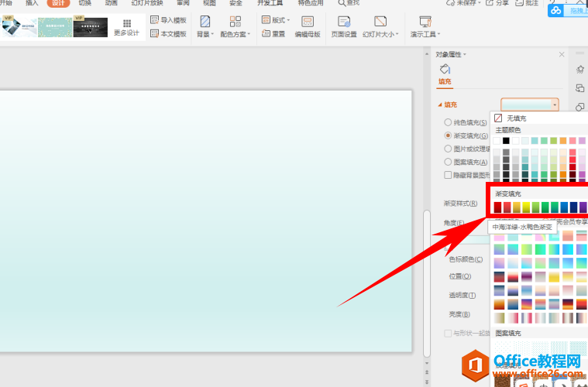Open Developer Tools (开发工具) tab

point(270,3)
